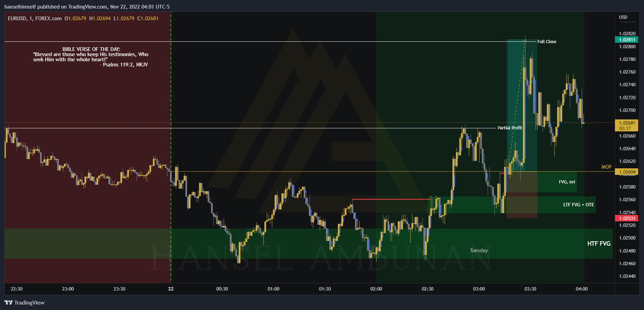
Task: Click the red 1.02531 price tag
Action: [627, 218]
